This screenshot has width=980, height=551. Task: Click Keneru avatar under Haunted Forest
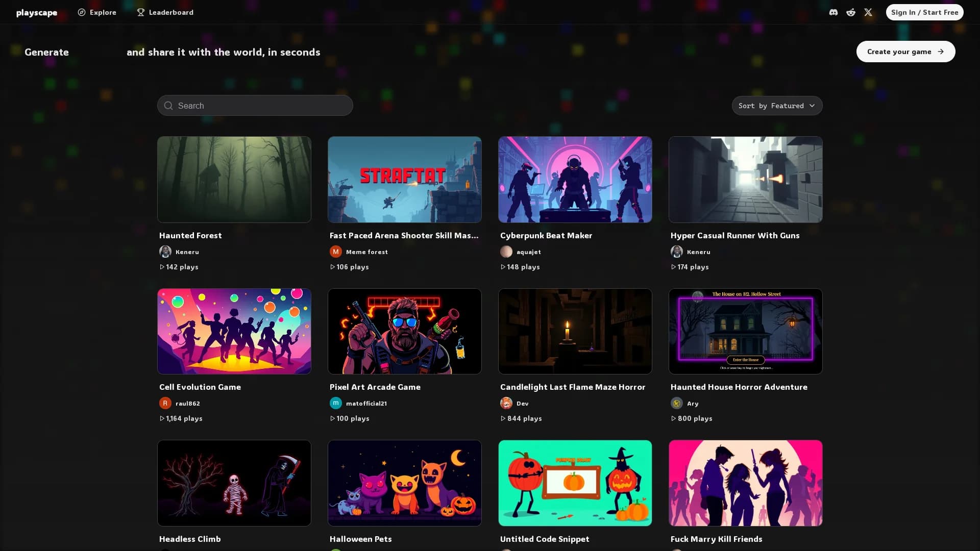(165, 252)
